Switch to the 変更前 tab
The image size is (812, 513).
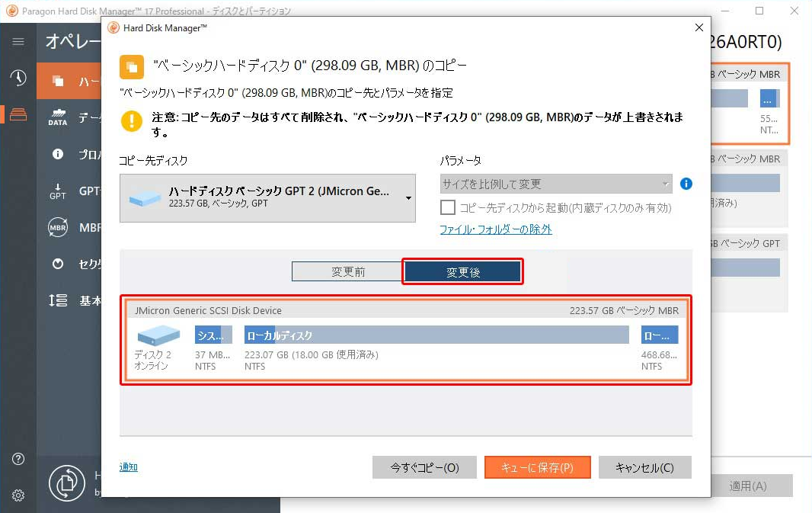coord(348,271)
